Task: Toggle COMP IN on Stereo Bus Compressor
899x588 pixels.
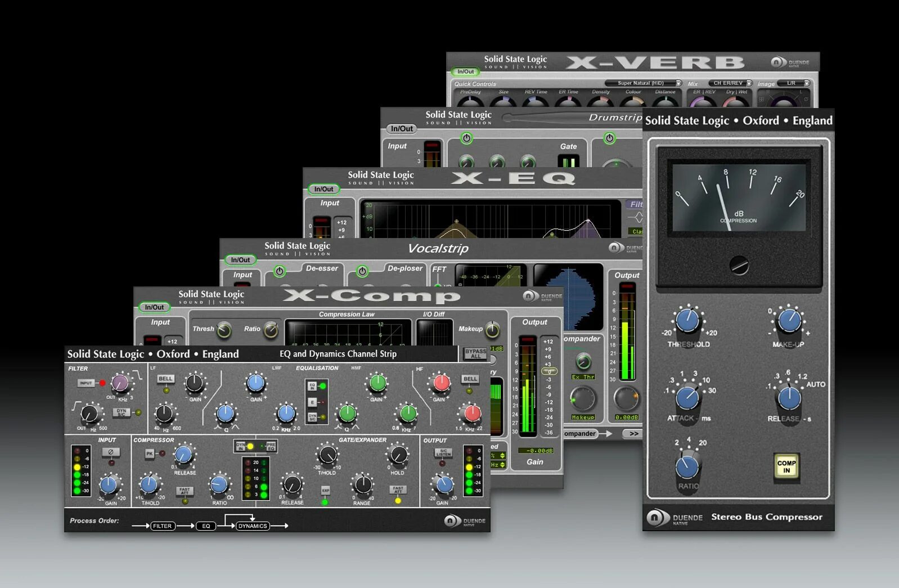Action: point(786,466)
